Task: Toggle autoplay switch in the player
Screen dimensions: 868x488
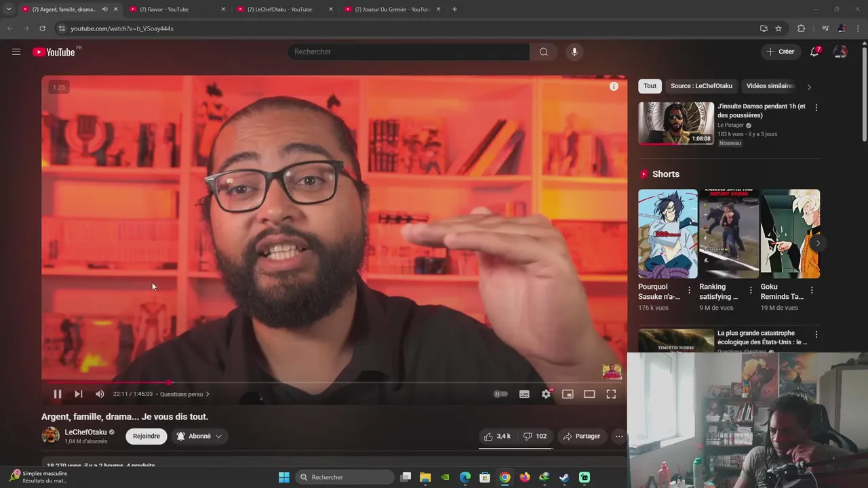Action: tap(500, 394)
